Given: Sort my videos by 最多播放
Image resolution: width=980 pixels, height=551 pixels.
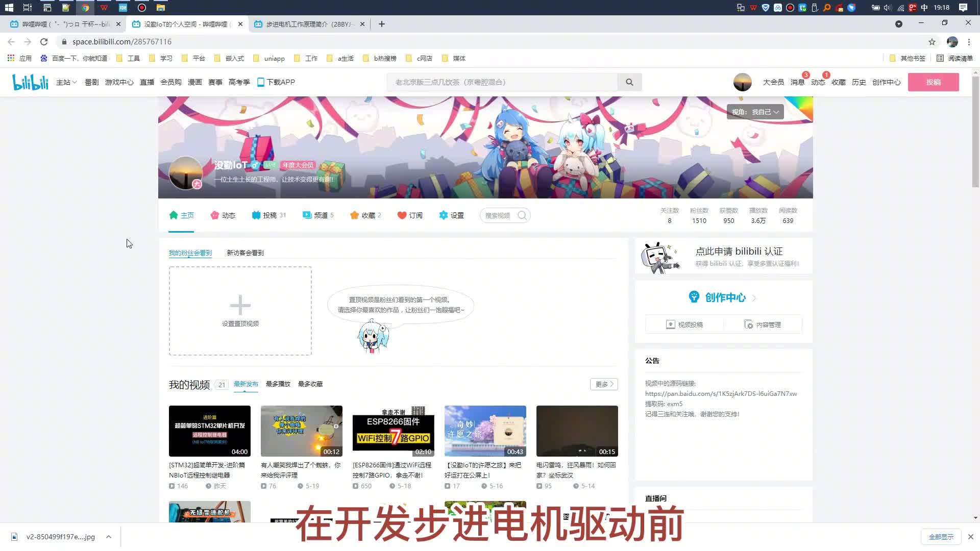Looking at the screenshot, I should 278,384.
